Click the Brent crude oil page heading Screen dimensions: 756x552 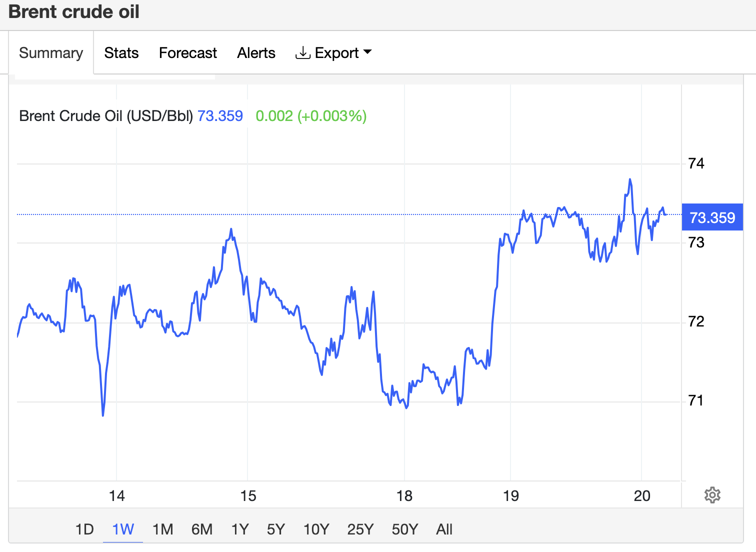coord(74,11)
